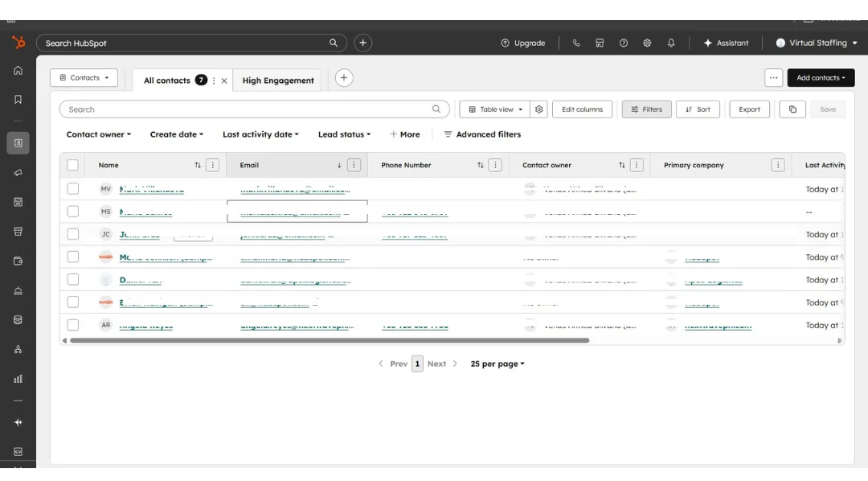Open the settings gear in the top bar
The height and width of the screenshot is (481, 868).
point(647,42)
